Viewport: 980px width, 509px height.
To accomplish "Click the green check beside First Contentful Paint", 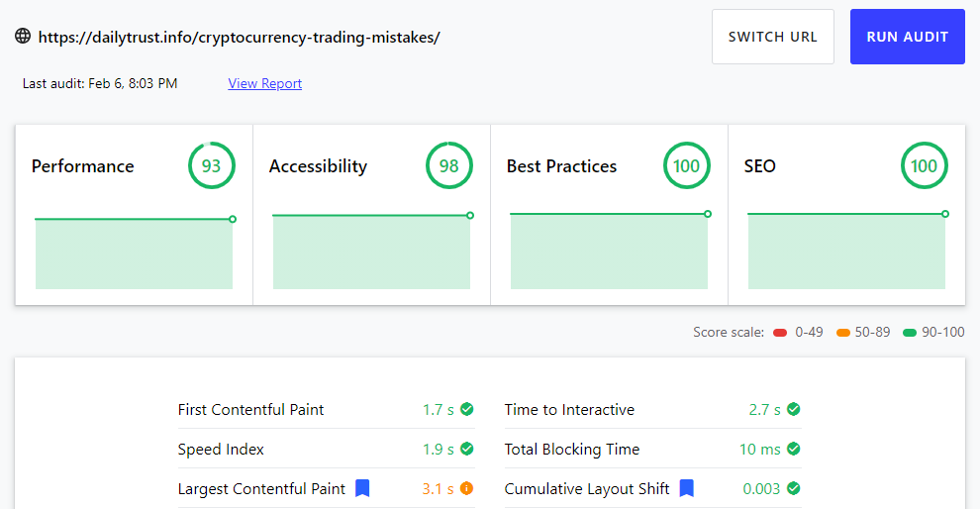I will point(467,409).
